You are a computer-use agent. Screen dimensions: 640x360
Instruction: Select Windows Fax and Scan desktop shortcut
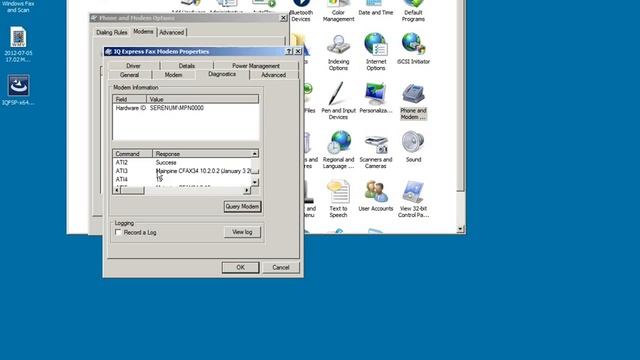click(18, 7)
